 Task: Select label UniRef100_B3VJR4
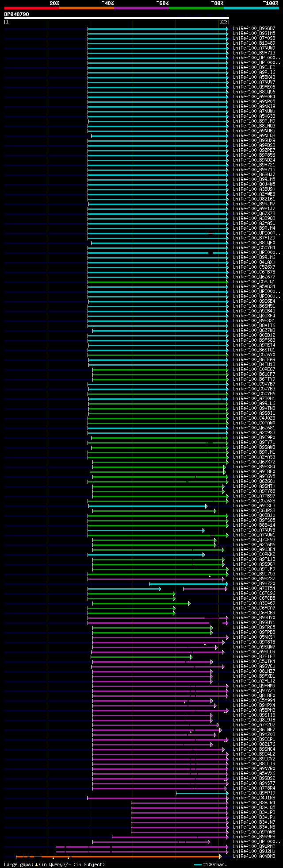[254, 802]
